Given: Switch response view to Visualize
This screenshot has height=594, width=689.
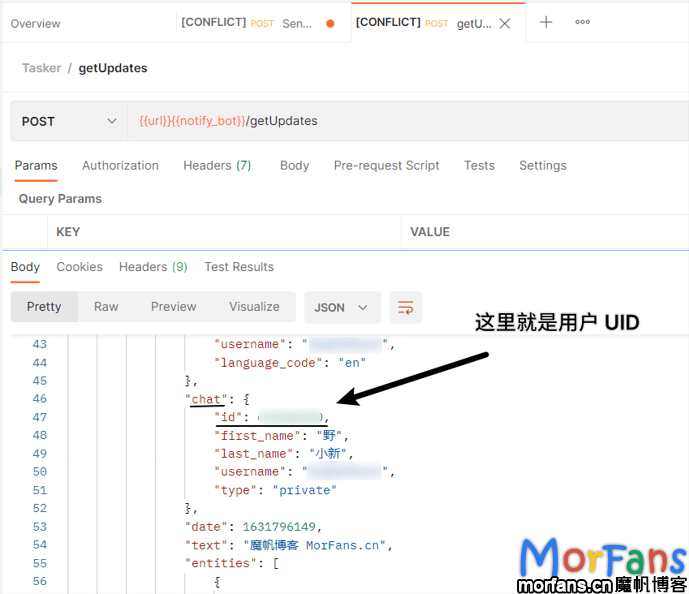Looking at the screenshot, I should point(254,307).
